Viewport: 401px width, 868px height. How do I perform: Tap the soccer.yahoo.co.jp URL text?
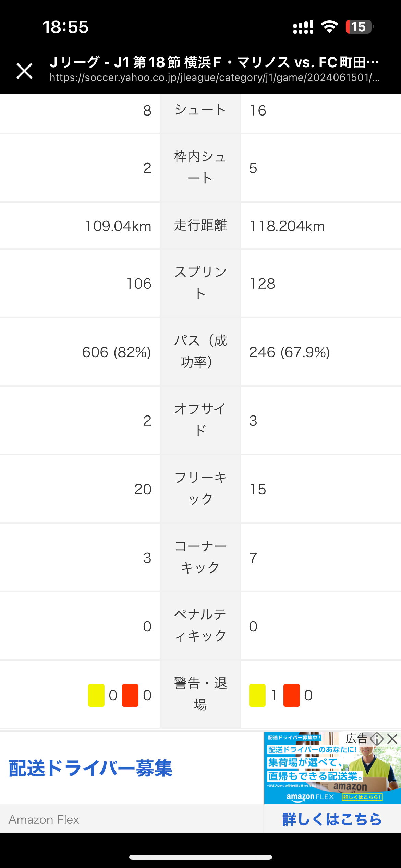tap(215, 78)
